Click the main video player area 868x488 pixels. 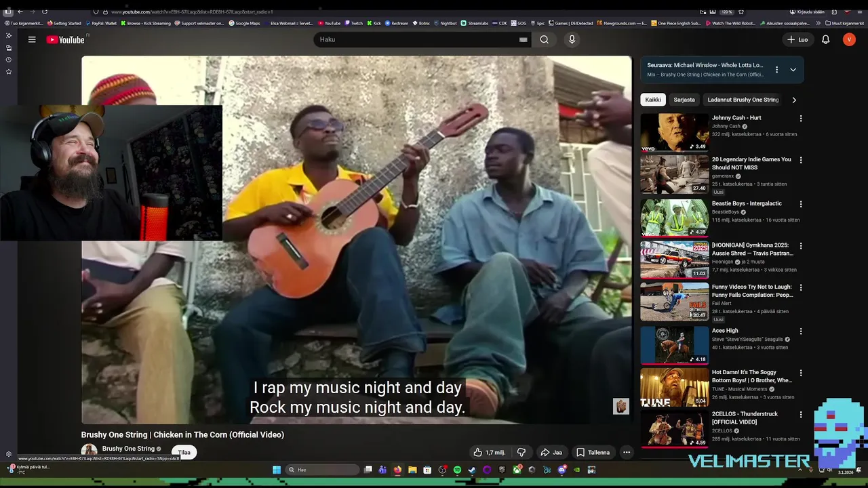pyautogui.click(x=357, y=239)
